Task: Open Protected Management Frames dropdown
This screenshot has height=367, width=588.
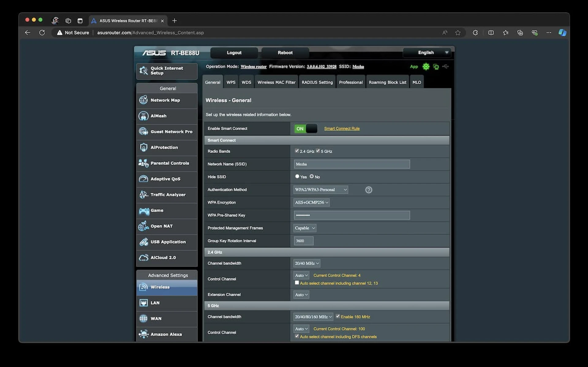Action: pyautogui.click(x=305, y=228)
